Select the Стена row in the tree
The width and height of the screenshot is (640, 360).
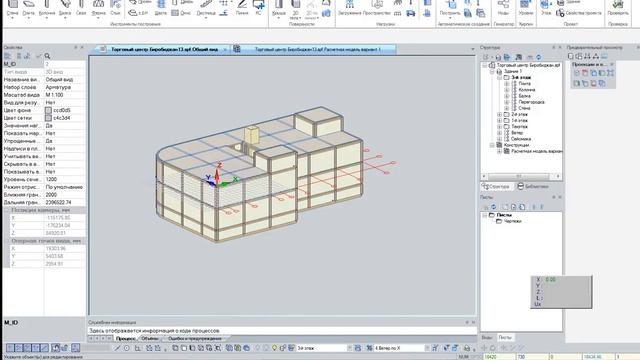tap(524, 108)
